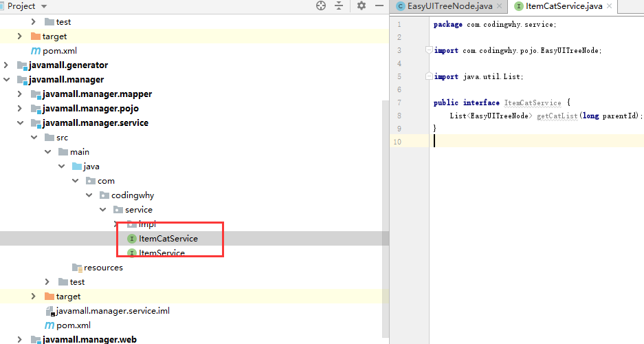Viewport: 644px width, 344px height.
Task: Click the Scroll from Source target icon
Action: pyautogui.click(x=321, y=6)
